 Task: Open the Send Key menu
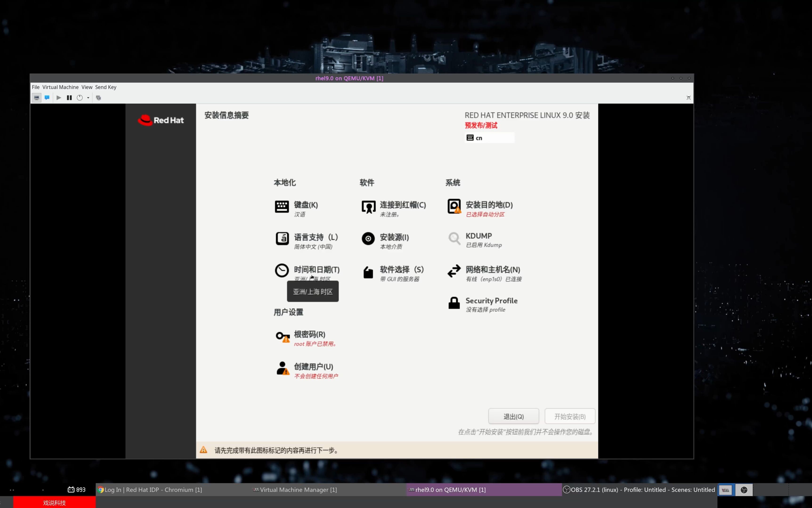click(106, 87)
